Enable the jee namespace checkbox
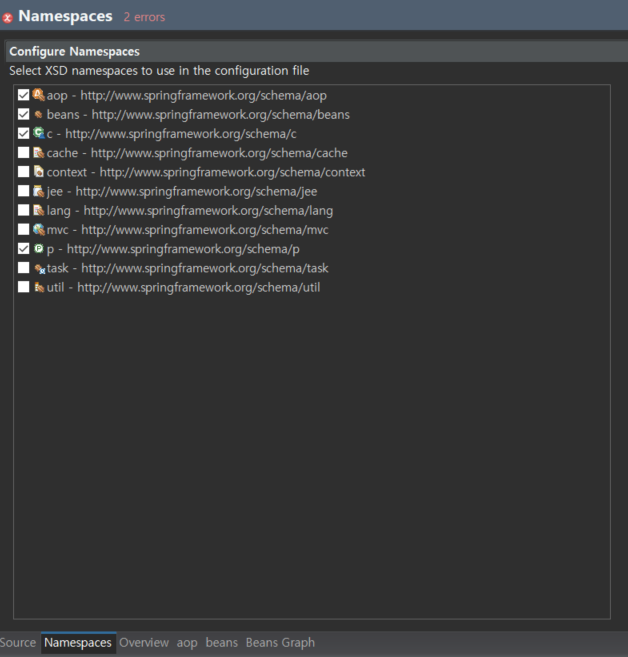The width and height of the screenshot is (628, 657). (23, 191)
